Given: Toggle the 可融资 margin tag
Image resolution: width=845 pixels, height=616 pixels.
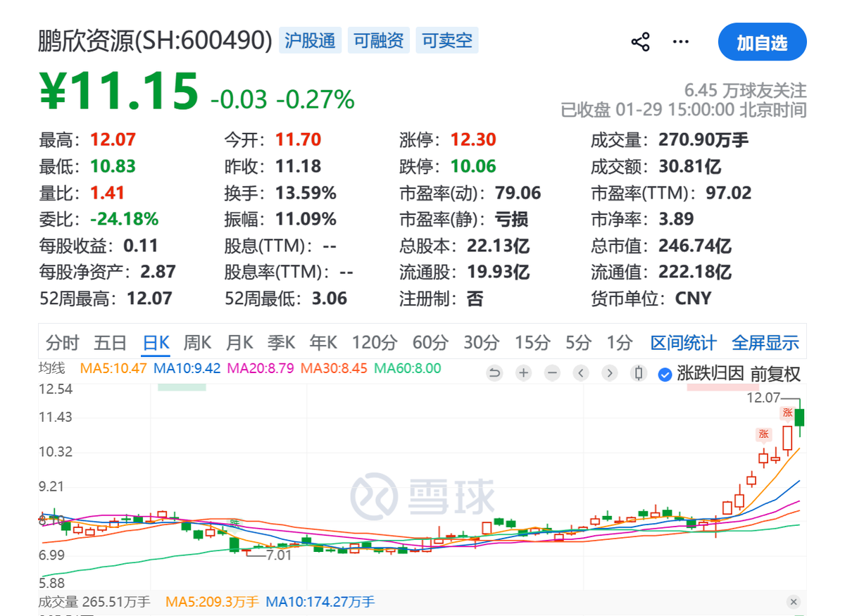Looking at the screenshot, I should 379,41.
